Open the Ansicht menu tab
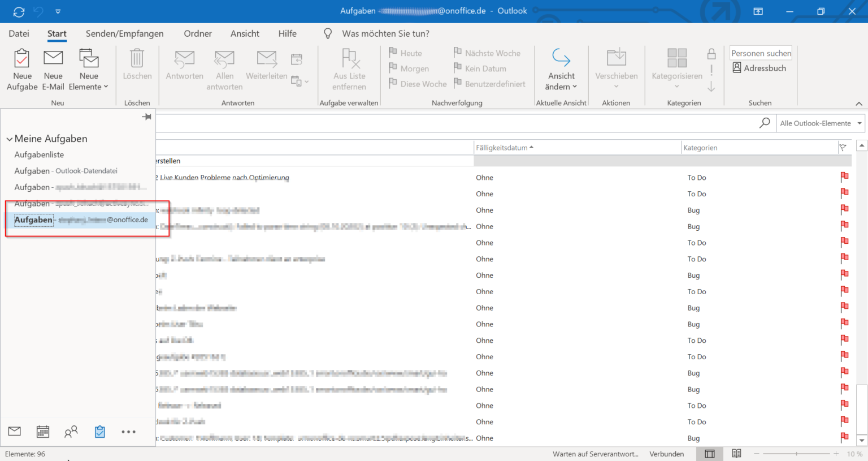This screenshot has height=461, width=868. click(244, 33)
